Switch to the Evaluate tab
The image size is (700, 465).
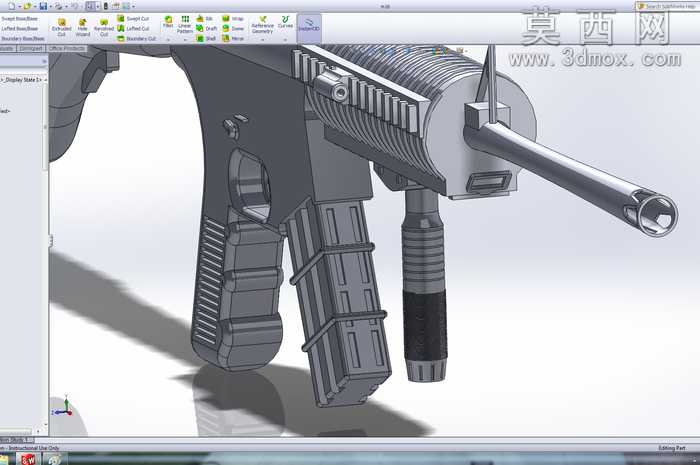click(8, 48)
